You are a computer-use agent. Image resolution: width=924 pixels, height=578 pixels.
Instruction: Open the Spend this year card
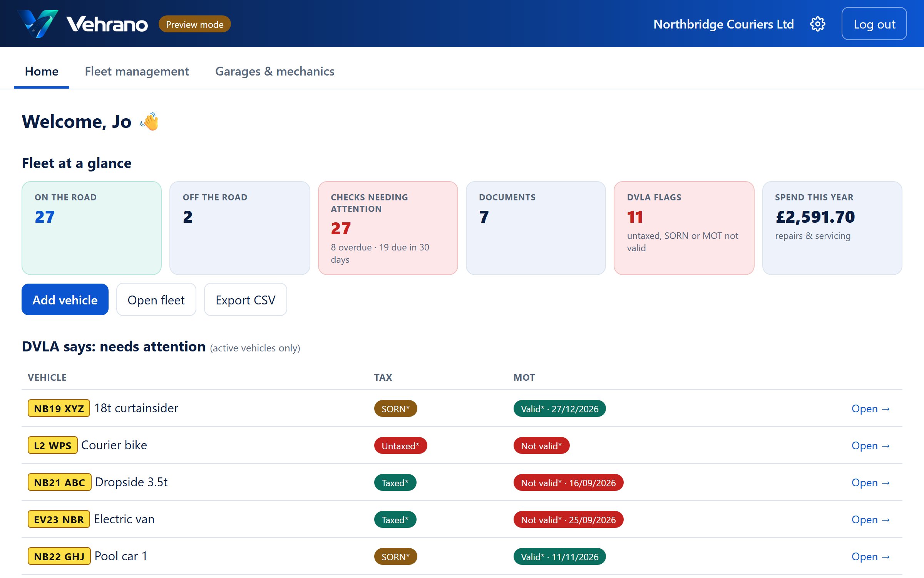(832, 228)
